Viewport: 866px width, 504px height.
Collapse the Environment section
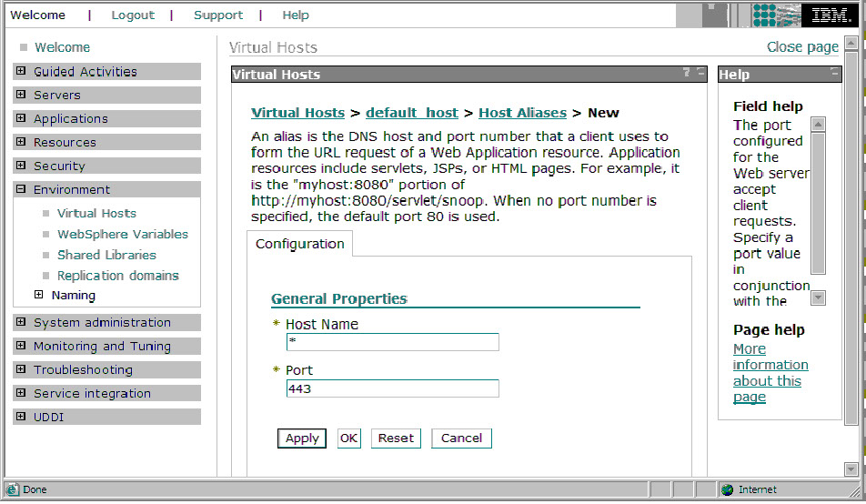pos(21,189)
